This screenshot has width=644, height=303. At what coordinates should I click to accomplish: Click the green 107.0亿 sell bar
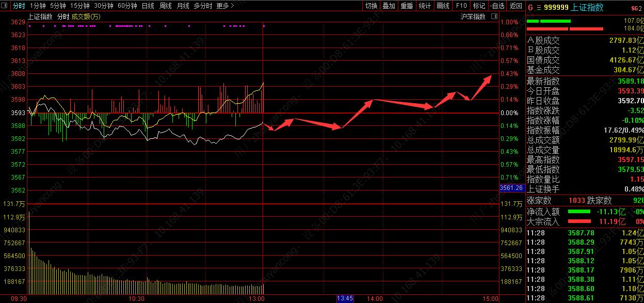point(549,21)
